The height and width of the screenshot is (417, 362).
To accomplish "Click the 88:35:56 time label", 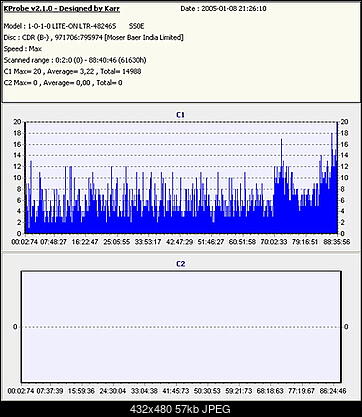I will (x=337, y=242).
